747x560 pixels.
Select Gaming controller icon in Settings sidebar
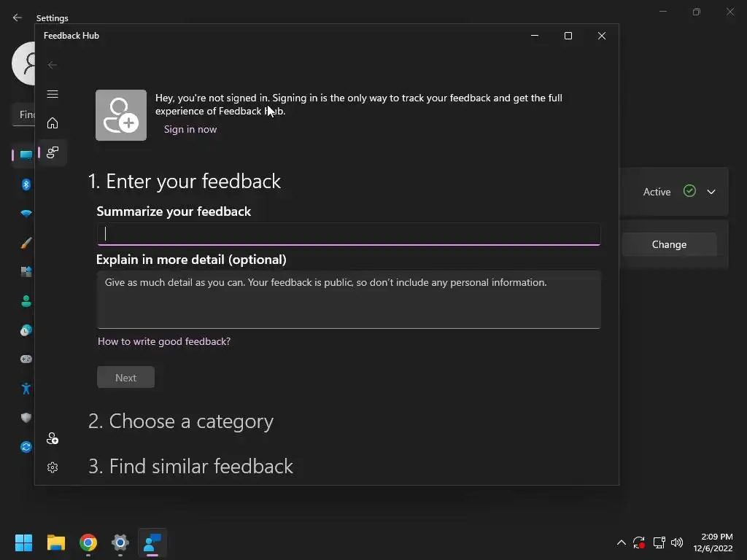[x=26, y=359]
